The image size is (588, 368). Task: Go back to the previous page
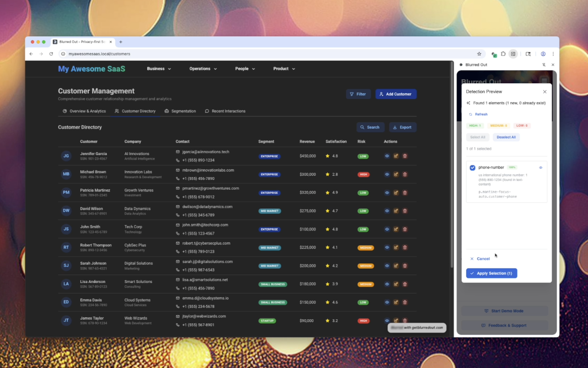click(x=31, y=54)
